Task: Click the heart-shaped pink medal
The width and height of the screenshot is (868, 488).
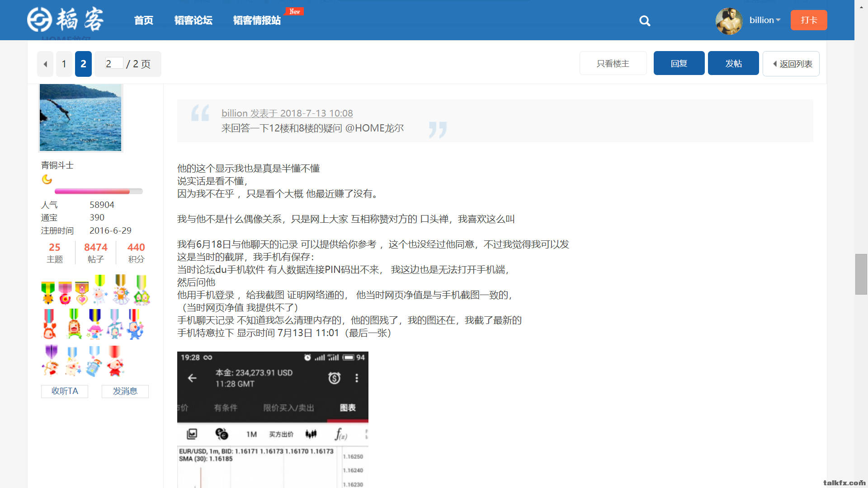Action: click(82, 292)
